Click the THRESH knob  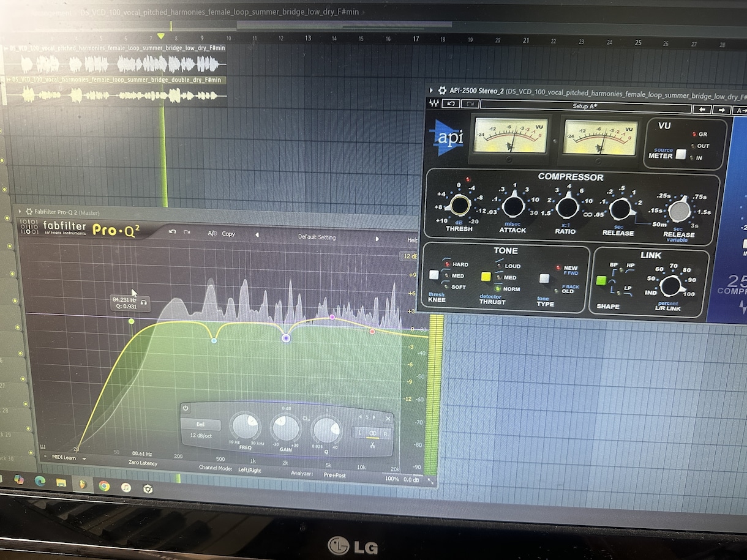460,204
